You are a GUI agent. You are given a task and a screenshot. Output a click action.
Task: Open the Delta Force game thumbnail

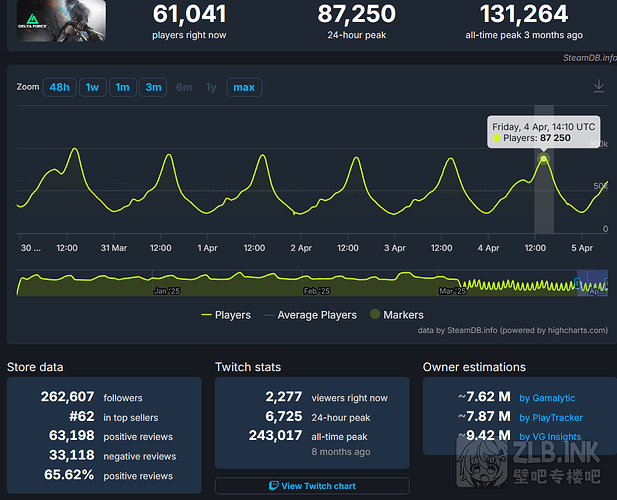[61, 20]
